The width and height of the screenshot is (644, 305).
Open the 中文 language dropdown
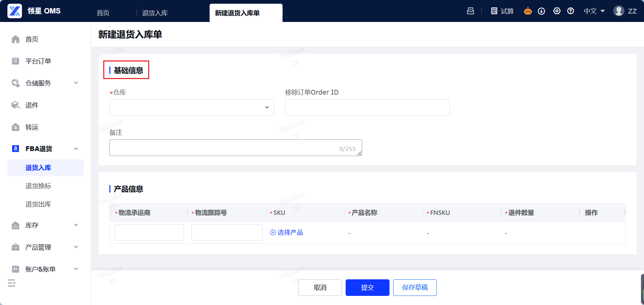point(594,11)
